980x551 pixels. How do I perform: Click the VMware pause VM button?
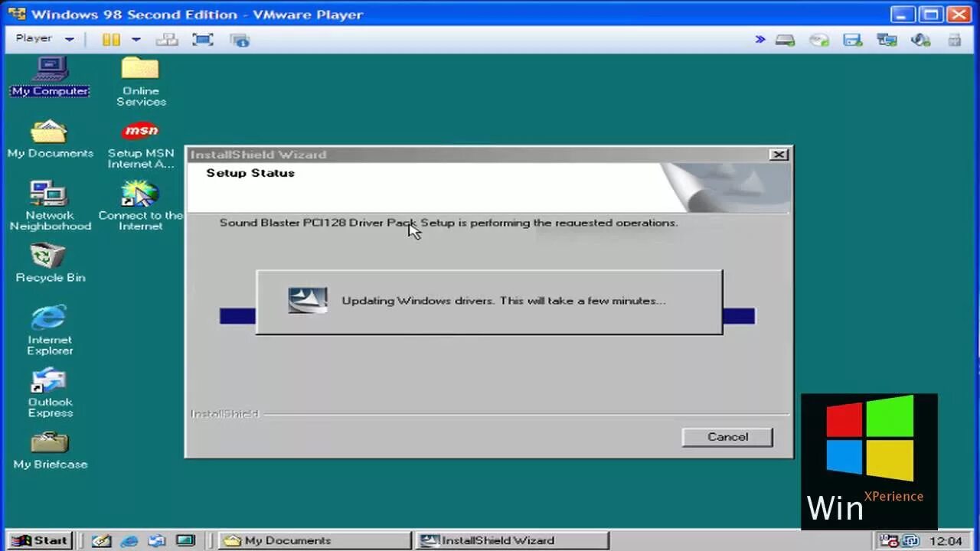pyautogui.click(x=112, y=39)
